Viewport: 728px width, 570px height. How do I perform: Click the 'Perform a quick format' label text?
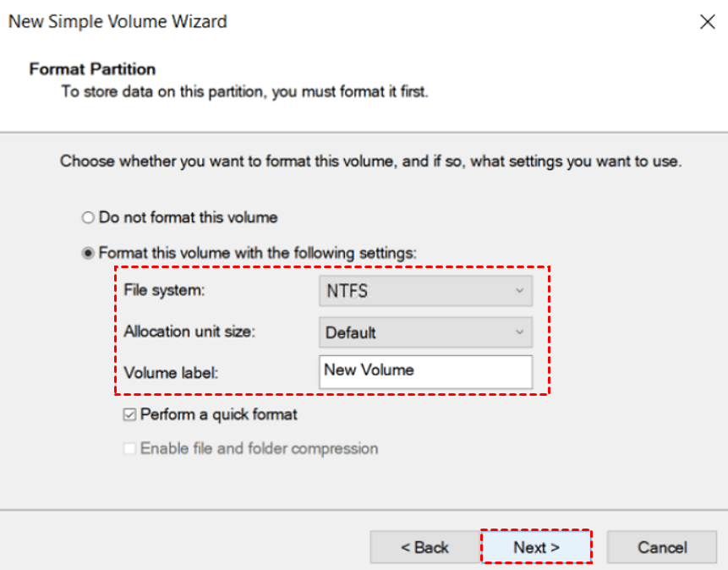[218, 415]
